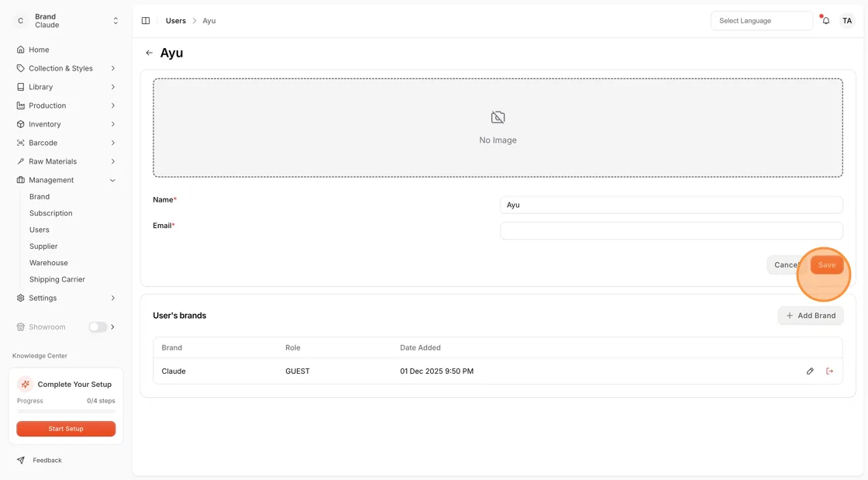Open Shipping Carrier under Management
868x480 pixels.
tap(57, 280)
